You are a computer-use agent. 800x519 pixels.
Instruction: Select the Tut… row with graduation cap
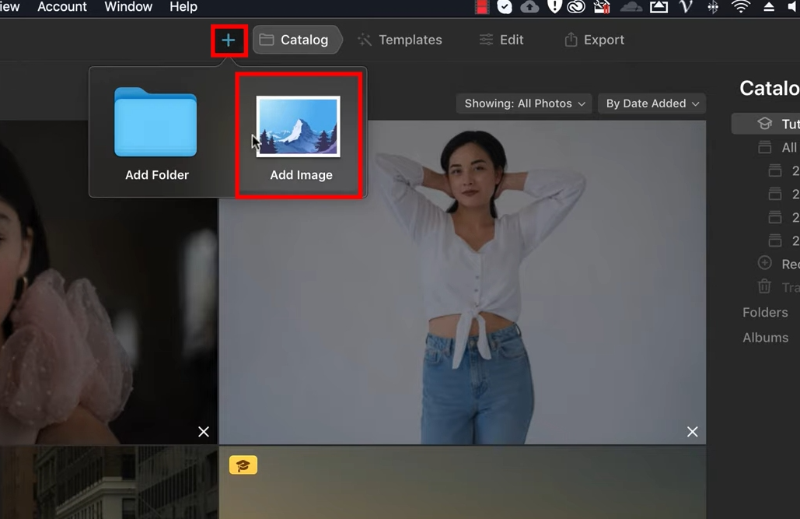765,124
